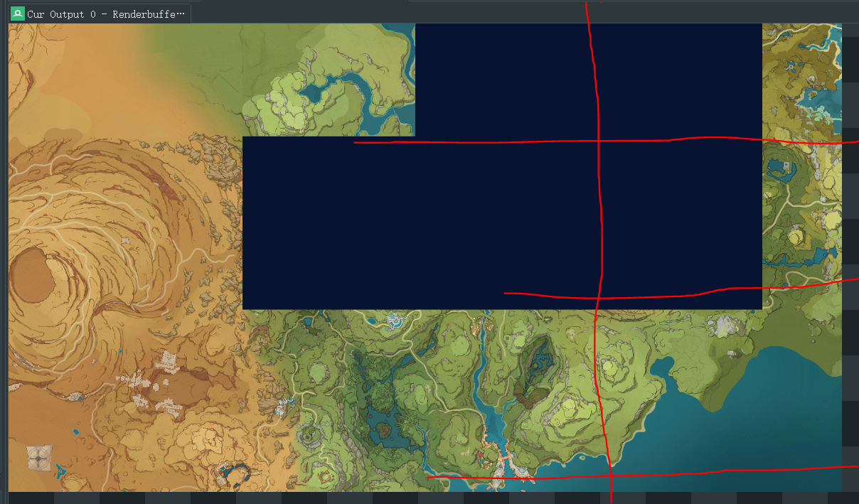Click the left end of the middle red line
Screen dimensions: 859x504
click(506, 292)
